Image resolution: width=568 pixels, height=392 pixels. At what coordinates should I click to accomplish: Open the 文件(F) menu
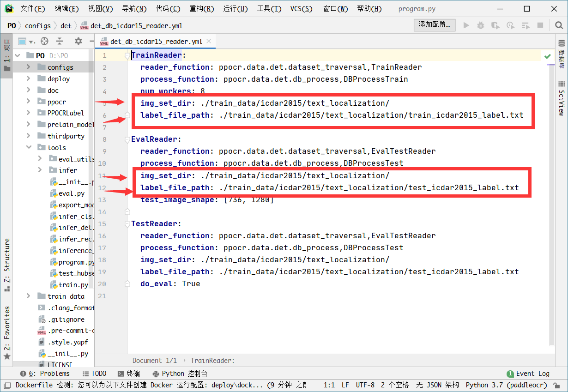tap(32, 9)
